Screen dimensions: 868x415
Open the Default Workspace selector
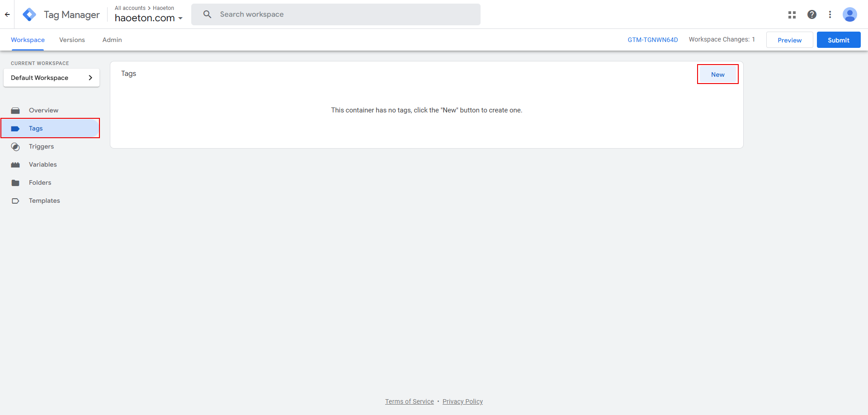point(52,78)
